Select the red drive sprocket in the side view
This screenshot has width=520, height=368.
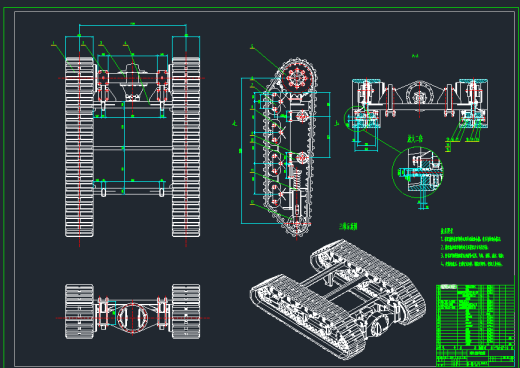pos(296,79)
